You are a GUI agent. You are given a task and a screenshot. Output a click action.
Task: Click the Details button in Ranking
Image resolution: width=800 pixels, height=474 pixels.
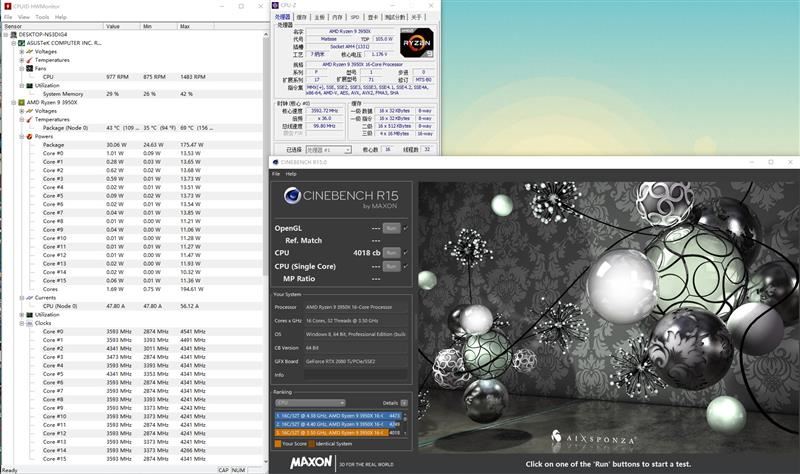click(x=404, y=403)
